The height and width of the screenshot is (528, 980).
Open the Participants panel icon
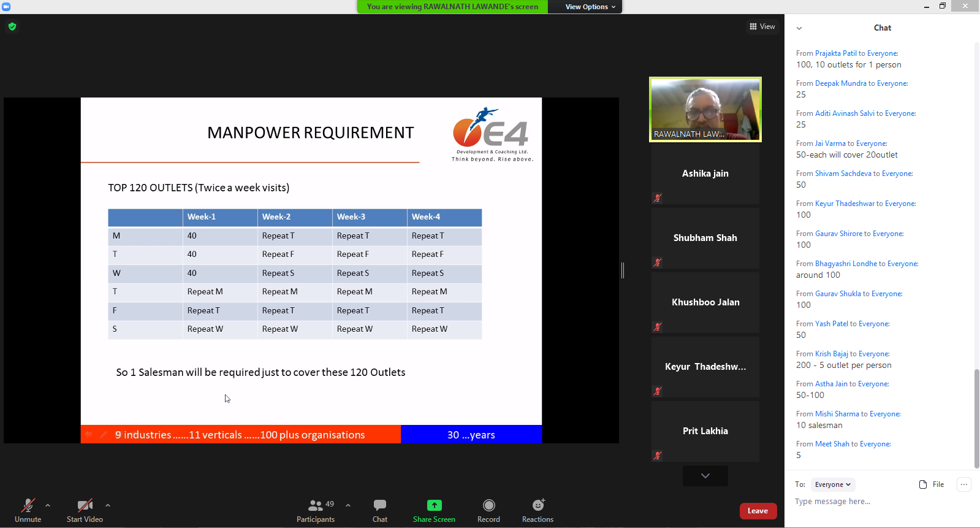tap(316, 506)
